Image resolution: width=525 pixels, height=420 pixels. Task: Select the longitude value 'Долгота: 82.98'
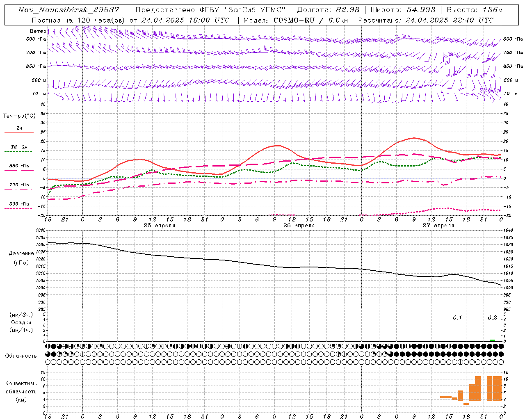point(329,10)
